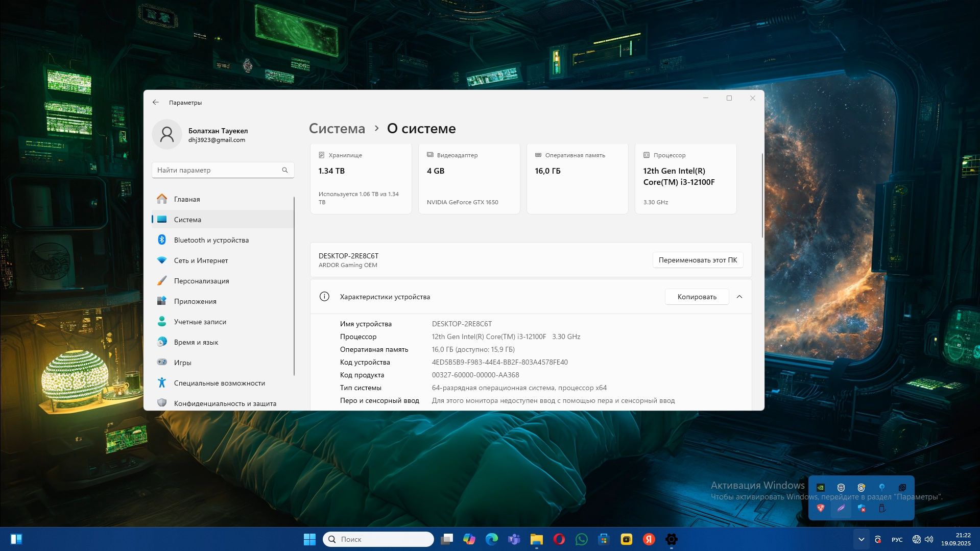Open Microsoft Teams from the taskbar
The image size is (980, 551).
[514, 539]
